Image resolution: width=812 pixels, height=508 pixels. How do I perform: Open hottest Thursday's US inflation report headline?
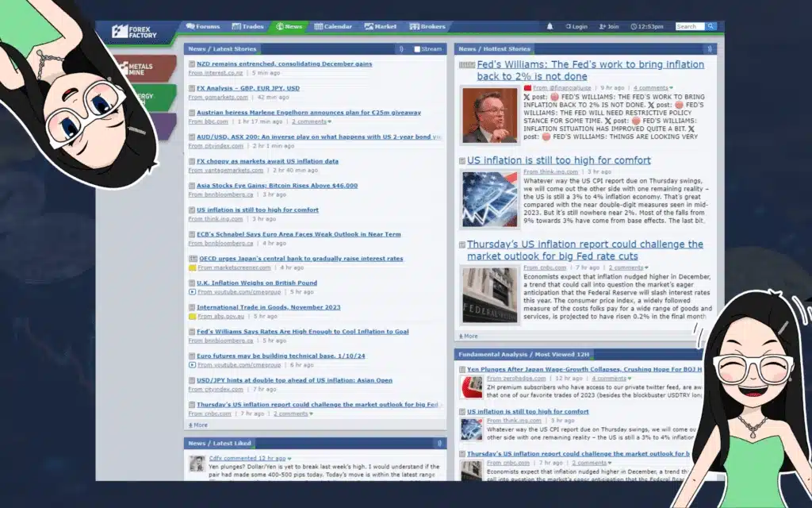tap(585, 250)
